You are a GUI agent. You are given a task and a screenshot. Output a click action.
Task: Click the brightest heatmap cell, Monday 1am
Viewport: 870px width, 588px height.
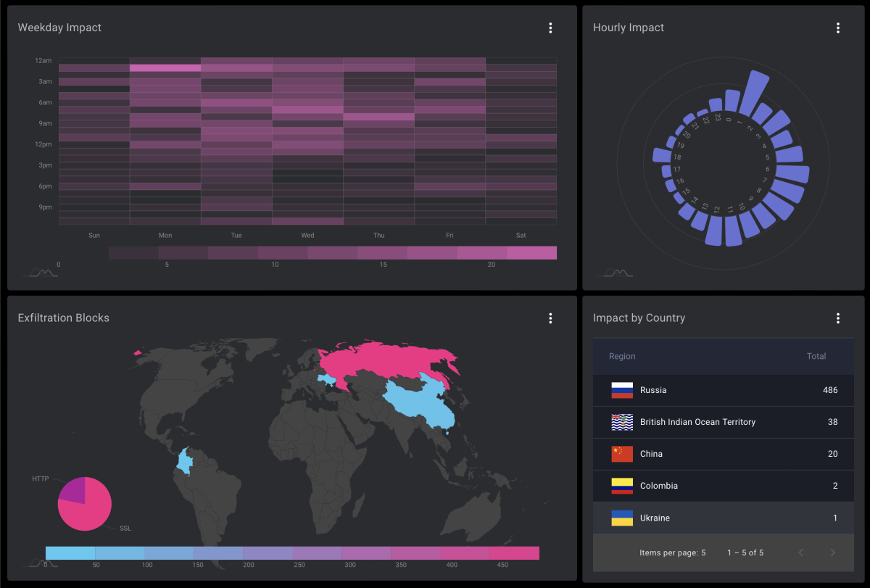[x=165, y=68]
